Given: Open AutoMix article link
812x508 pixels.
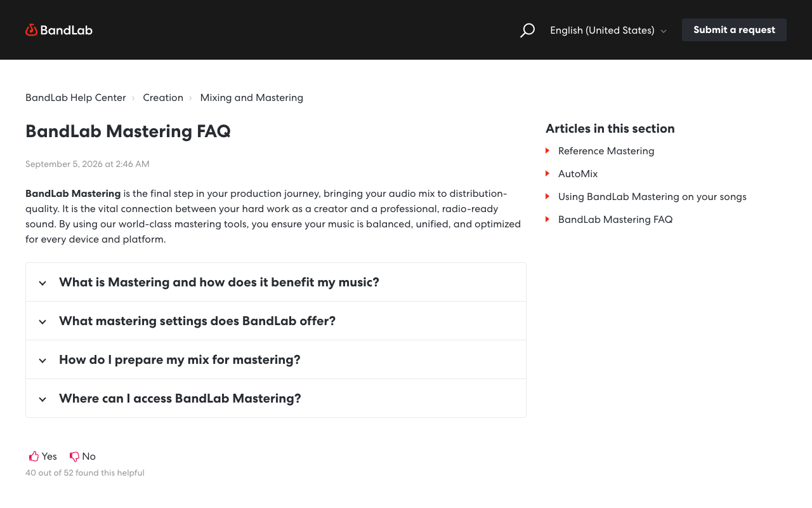Looking at the screenshot, I should [x=578, y=174].
